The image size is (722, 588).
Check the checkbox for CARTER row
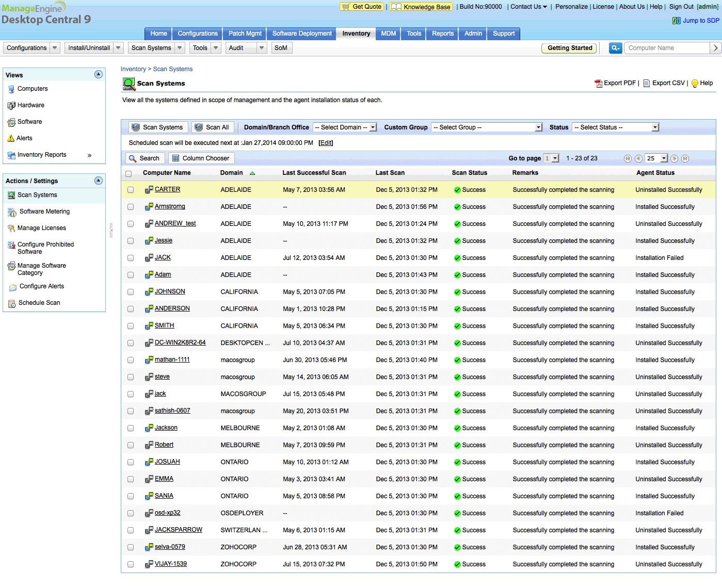point(131,190)
